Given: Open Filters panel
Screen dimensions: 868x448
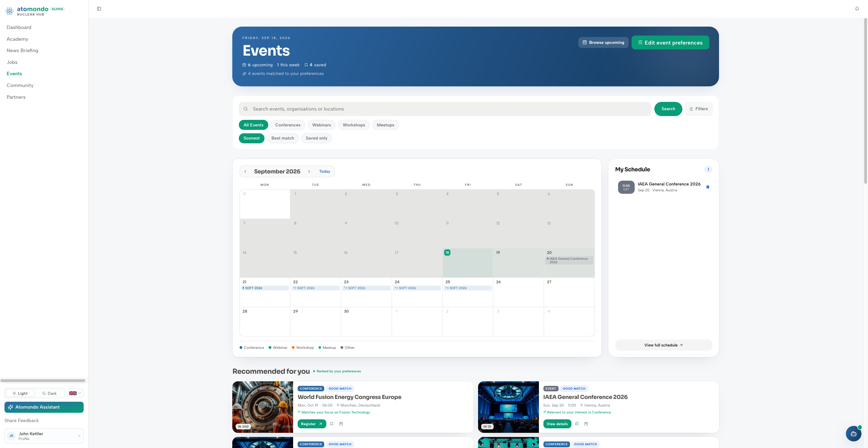Looking at the screenshot, I should pyautogui.click(x=698, y=109).
